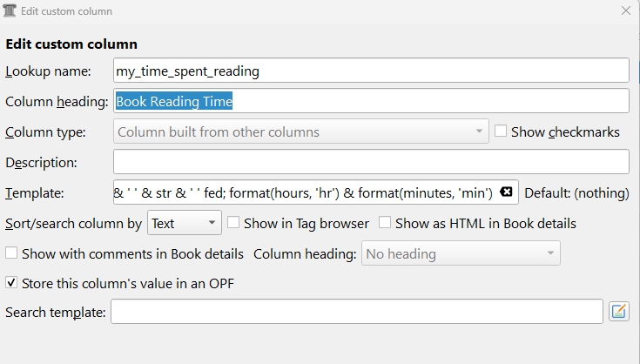Open the Search template editor icon
This screenshot has height=364, width=640.
(619, 311)
